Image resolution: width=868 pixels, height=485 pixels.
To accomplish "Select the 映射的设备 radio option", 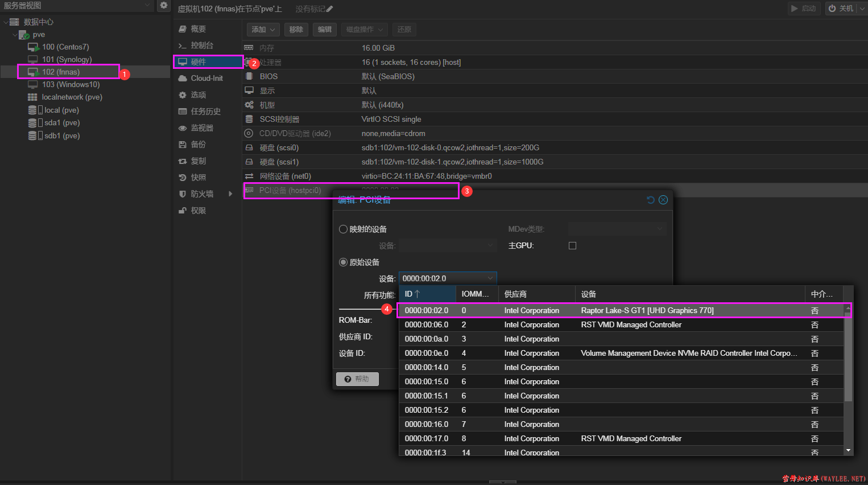I will (x=344, y=229).
